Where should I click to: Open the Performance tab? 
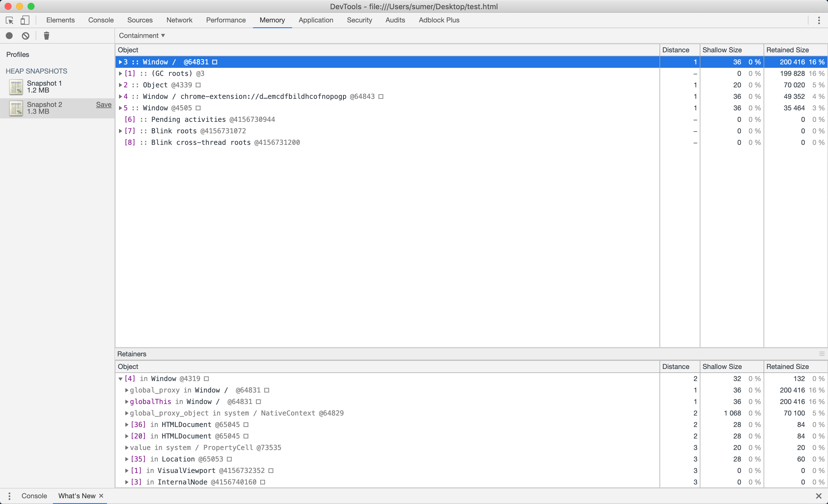pyautogui.click(x=225, y=20)
